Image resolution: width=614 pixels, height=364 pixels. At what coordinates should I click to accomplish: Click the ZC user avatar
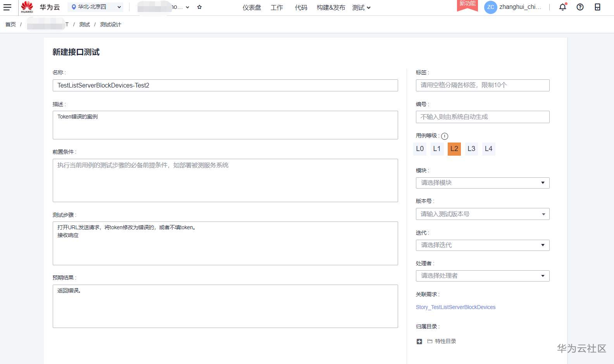491,7
